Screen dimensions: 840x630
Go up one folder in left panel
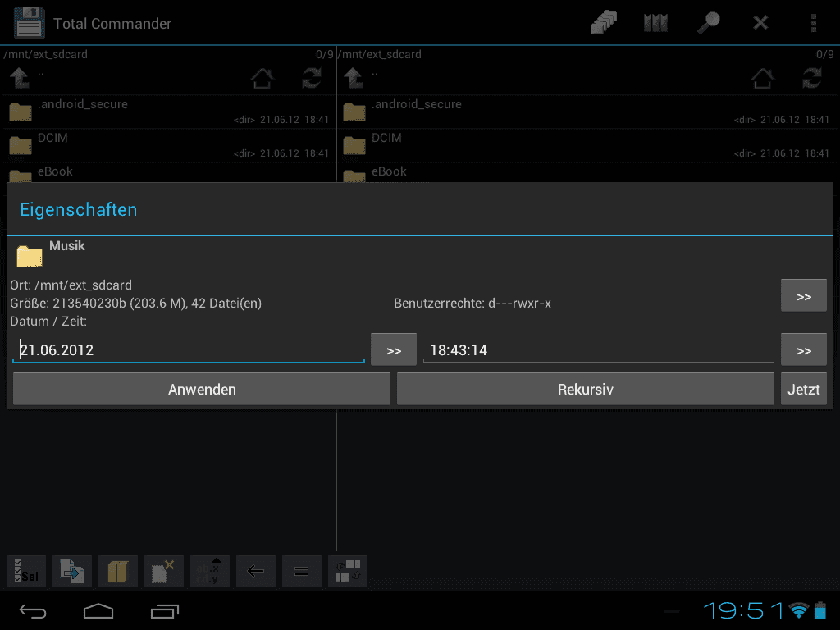click(x=20, y=78)
